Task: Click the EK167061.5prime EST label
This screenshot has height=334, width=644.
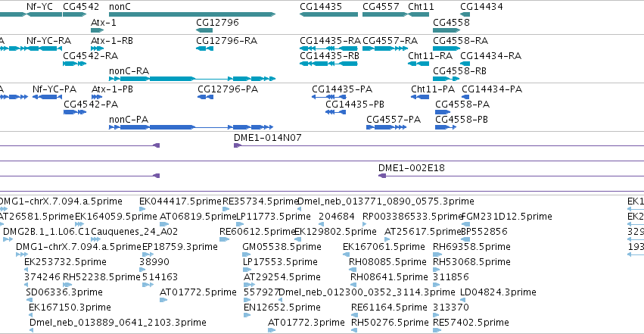Action: 384,247
